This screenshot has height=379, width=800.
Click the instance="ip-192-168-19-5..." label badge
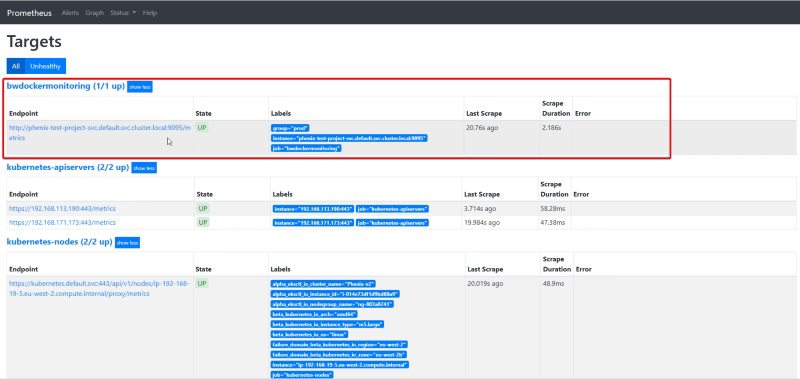click(340, 365)
